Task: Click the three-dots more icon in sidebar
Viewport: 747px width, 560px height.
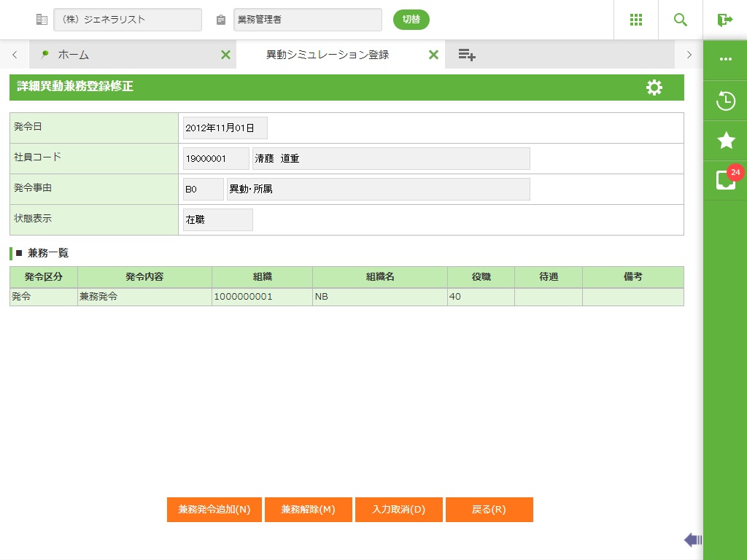Action: pyautogui.click(x=725, y=60)
